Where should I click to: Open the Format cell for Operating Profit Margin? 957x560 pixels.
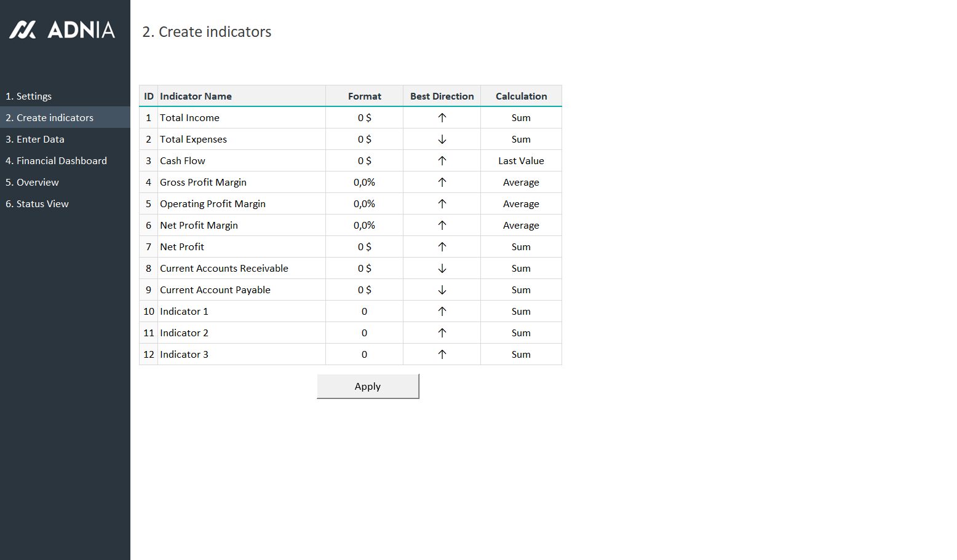[x=364, y=204]
